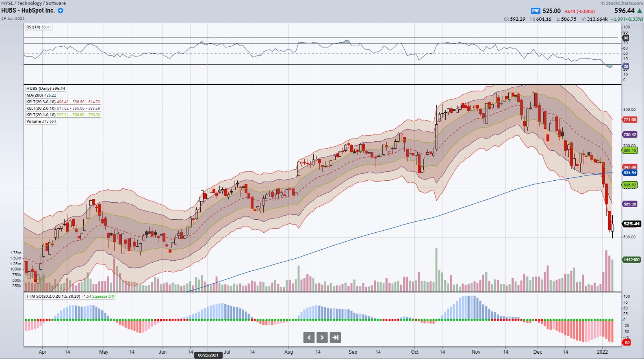
Task: Click the Sep label on the date axis
Action: (353, 352)
